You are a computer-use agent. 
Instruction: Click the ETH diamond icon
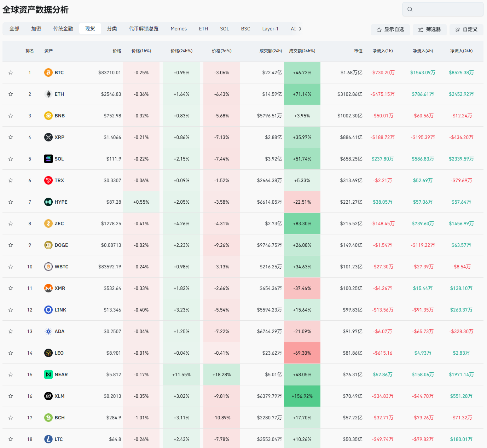(x=48, y=94)
